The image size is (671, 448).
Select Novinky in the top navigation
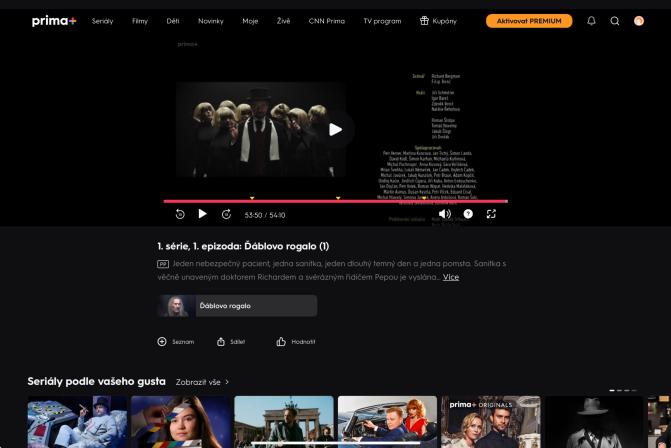(x=211, y=21)
